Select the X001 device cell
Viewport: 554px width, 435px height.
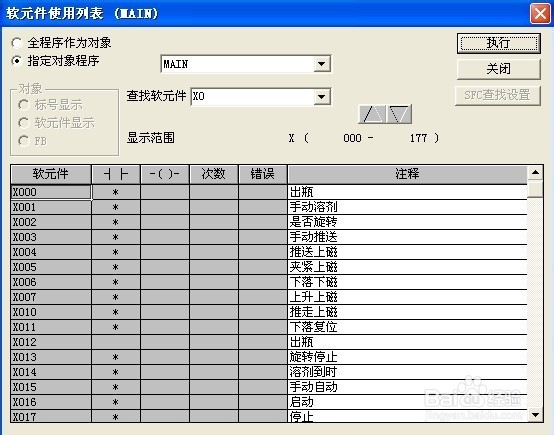click(51, 207)
